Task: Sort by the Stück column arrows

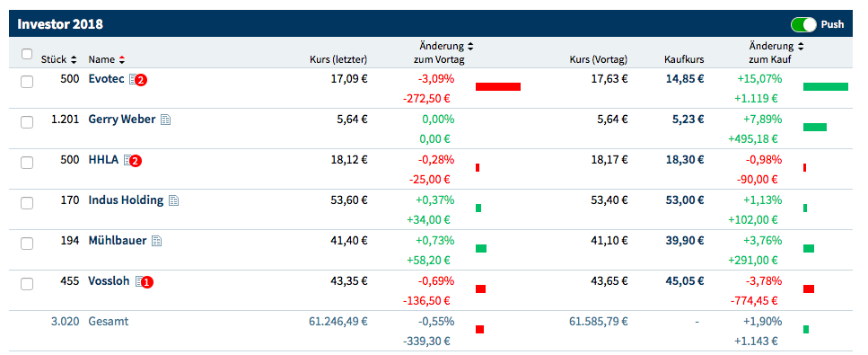Action: point(74,59)
